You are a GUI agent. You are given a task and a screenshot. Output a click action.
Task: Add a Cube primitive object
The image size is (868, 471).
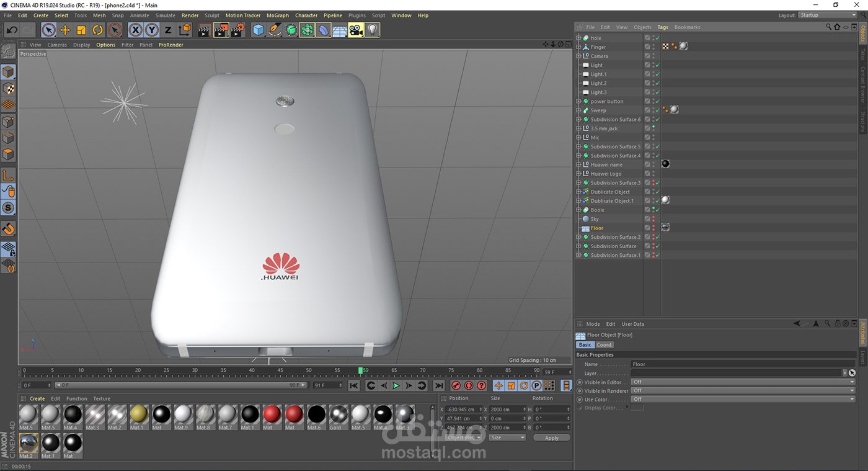tap(259, 30)
